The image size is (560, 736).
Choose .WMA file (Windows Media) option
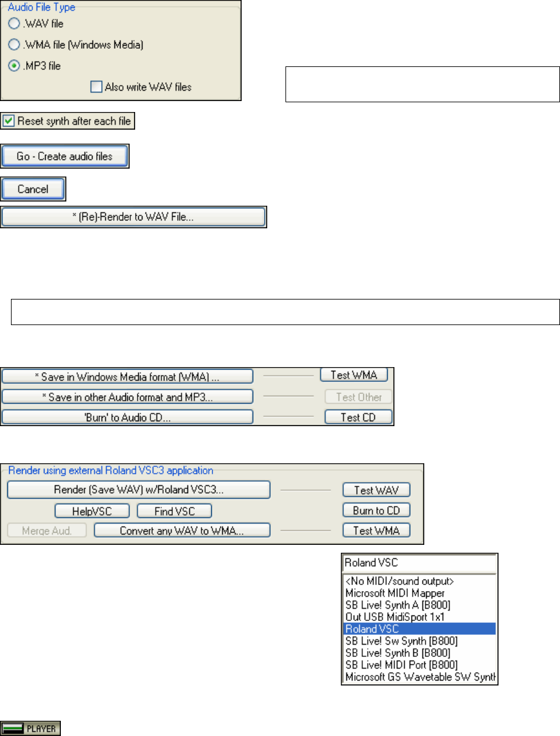pos(14,45)
